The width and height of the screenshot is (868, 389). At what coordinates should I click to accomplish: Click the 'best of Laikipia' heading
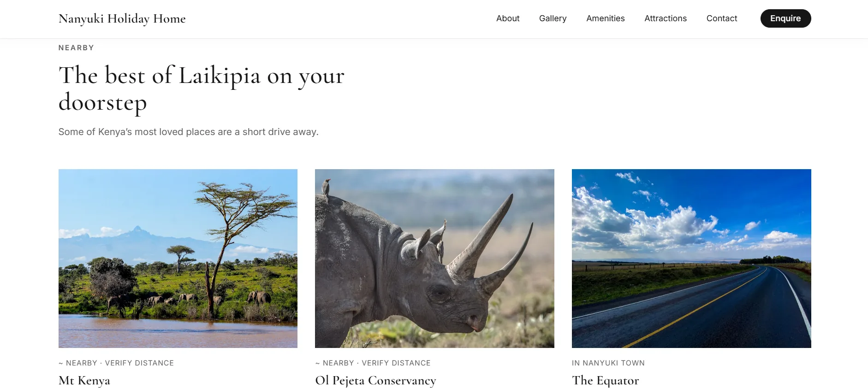coord(202,88)
